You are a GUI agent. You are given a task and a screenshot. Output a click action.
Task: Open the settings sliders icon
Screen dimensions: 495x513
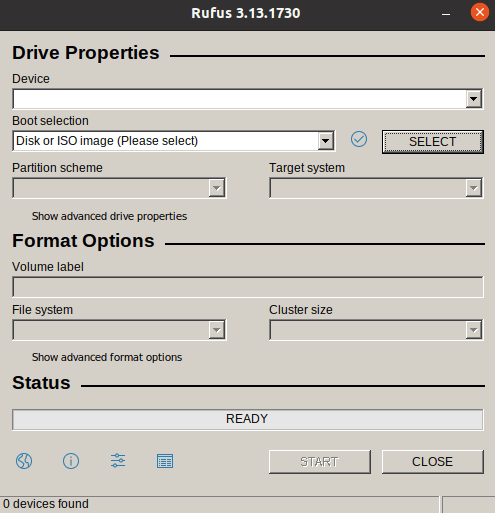tap(118, 461)
